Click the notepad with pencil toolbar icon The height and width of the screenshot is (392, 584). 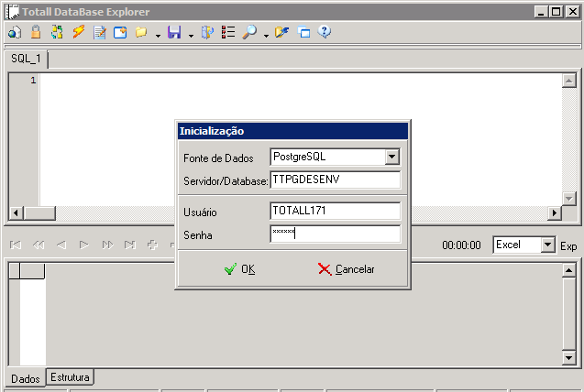(99, 32)
